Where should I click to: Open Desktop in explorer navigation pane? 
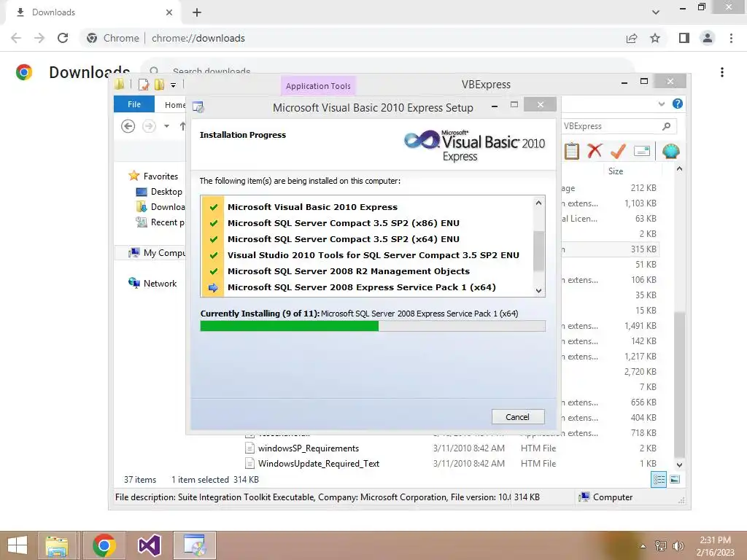click(166, 192)
